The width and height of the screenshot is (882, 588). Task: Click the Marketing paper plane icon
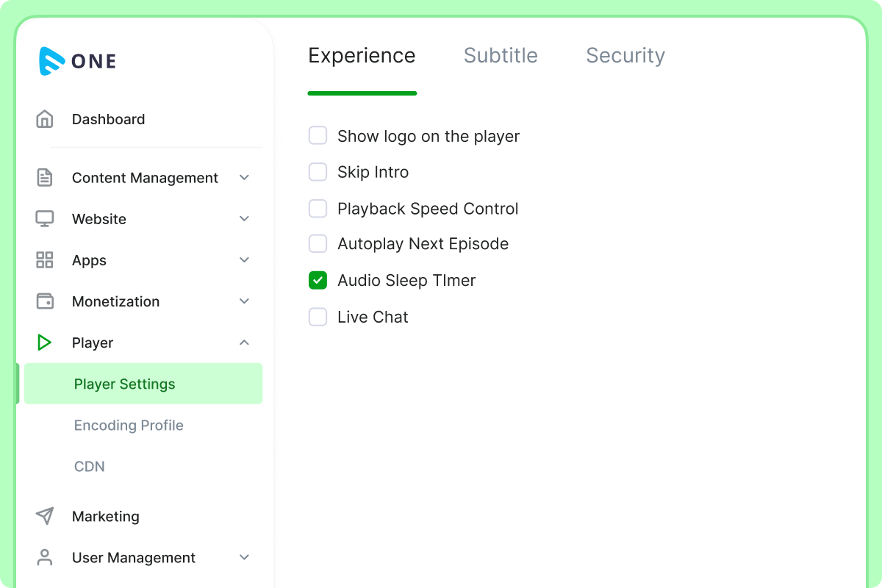45,516
